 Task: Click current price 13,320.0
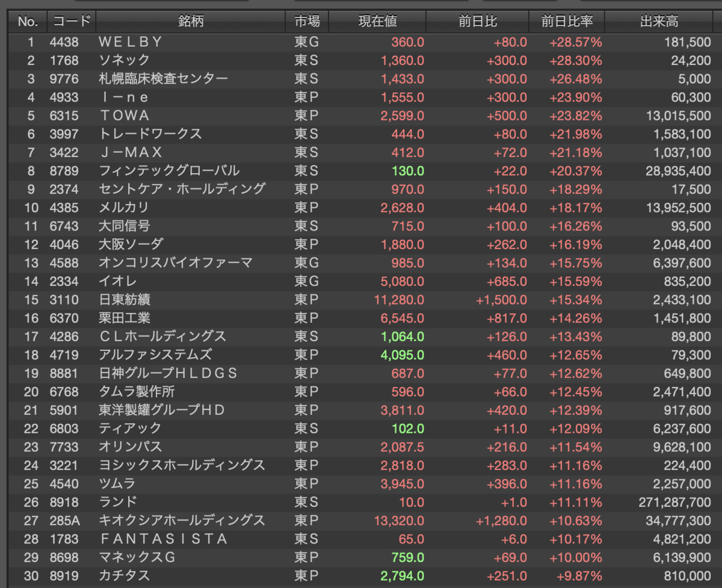click(x=399, y=520)
